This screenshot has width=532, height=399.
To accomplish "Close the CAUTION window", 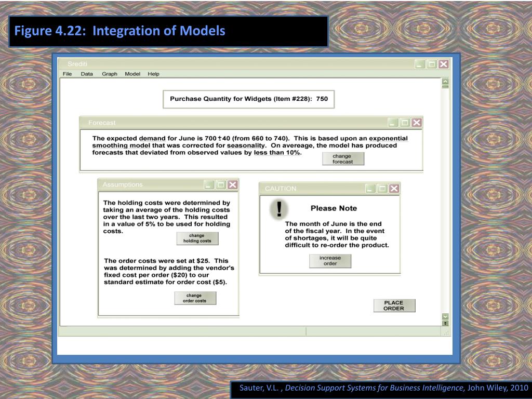I will coord(394,188).
